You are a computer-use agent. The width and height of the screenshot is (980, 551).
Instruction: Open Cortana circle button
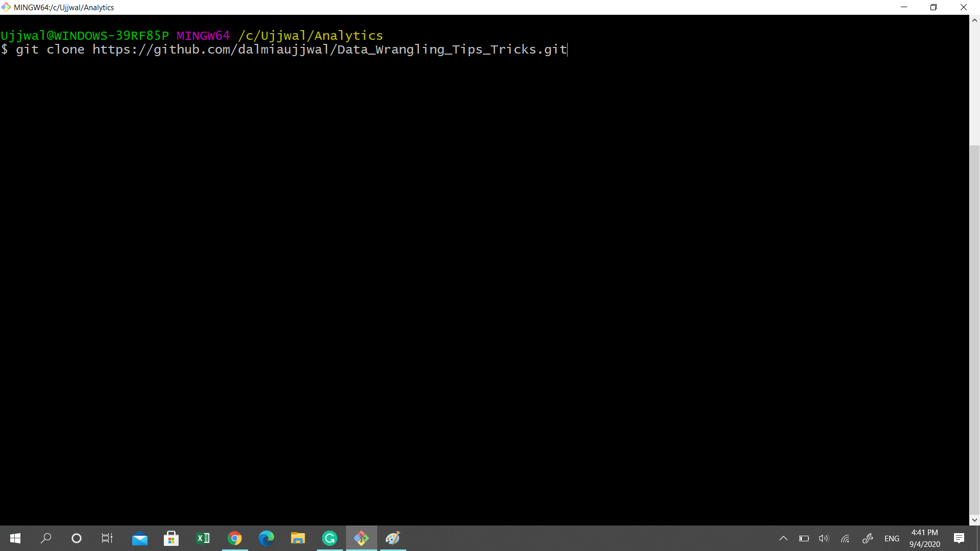click(77, 538)
